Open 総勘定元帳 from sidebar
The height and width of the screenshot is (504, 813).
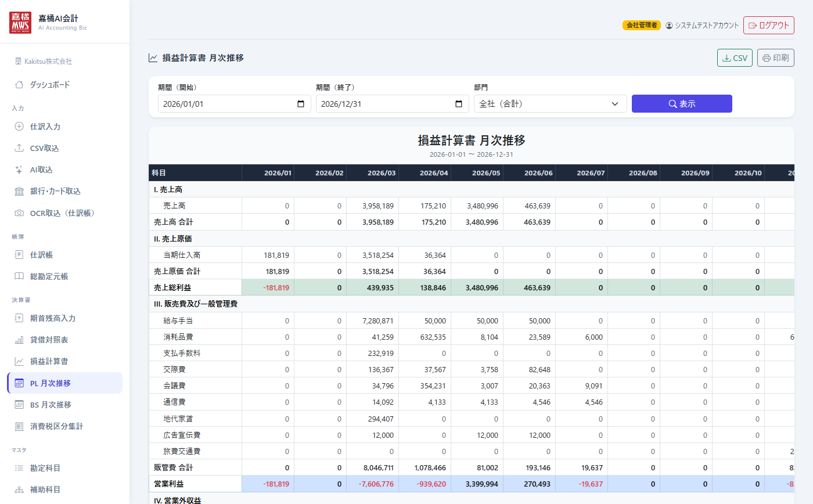pos(65,276)
